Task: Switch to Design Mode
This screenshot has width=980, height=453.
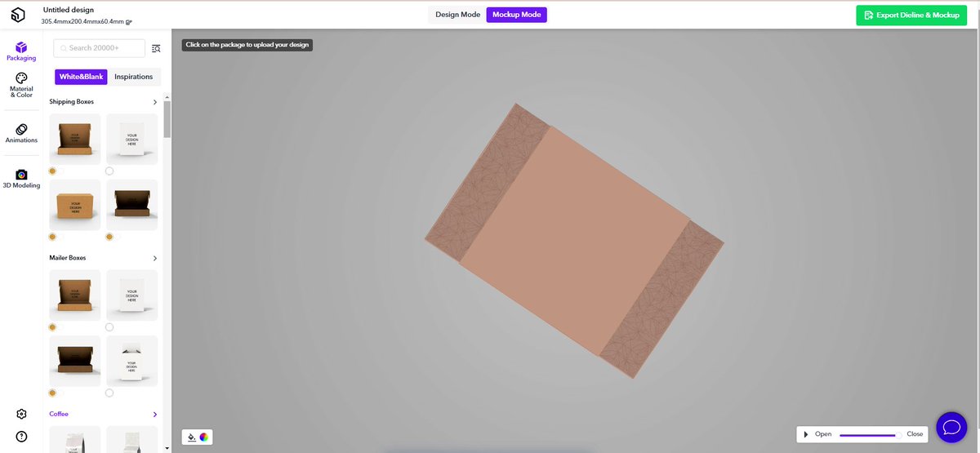Action: coord(457,15)
